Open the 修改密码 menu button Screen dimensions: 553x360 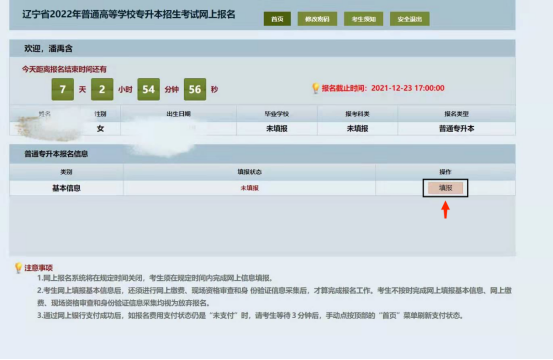317,19
